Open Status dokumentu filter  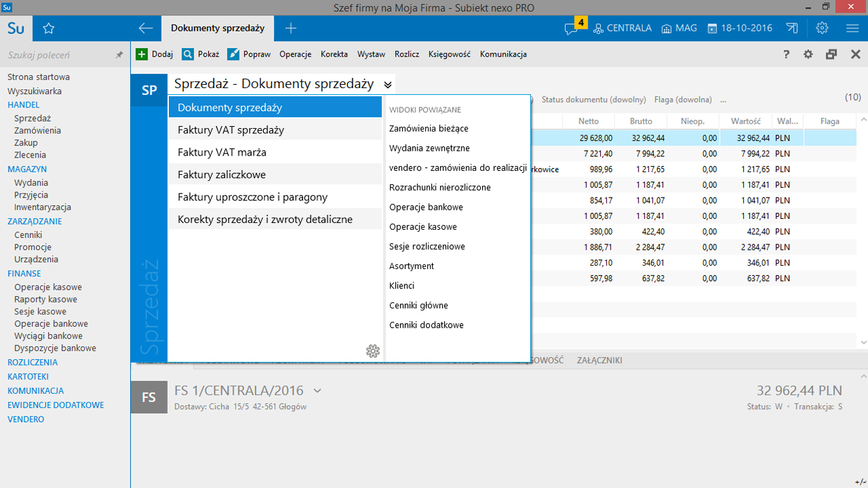(x=594, y=99)
